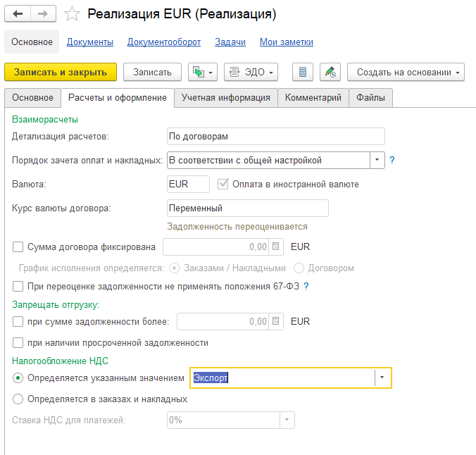Show help for payment offset order
The image size is (476, 455).
(392, 160)
